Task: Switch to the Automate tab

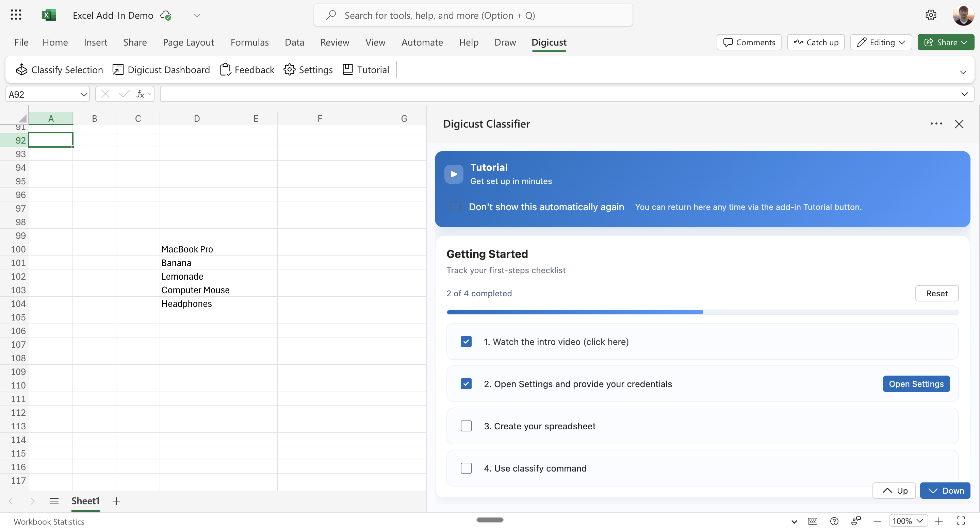Action: [x=422, y=42]
